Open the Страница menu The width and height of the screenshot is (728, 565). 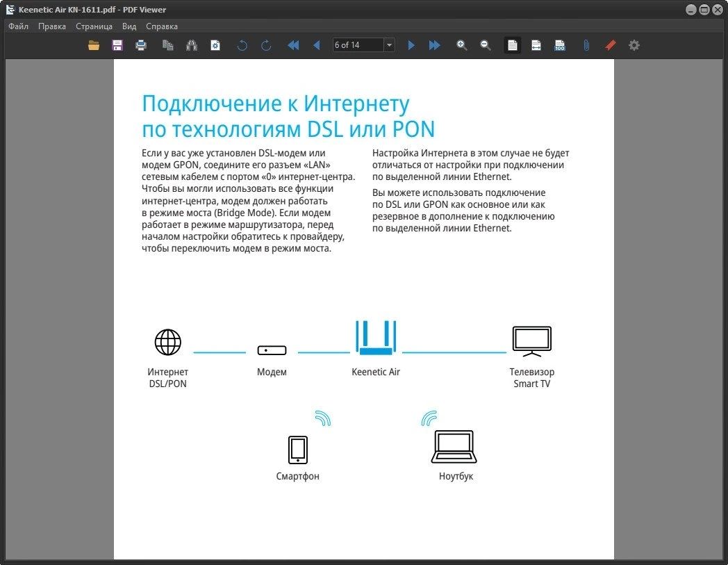point(94,26)
